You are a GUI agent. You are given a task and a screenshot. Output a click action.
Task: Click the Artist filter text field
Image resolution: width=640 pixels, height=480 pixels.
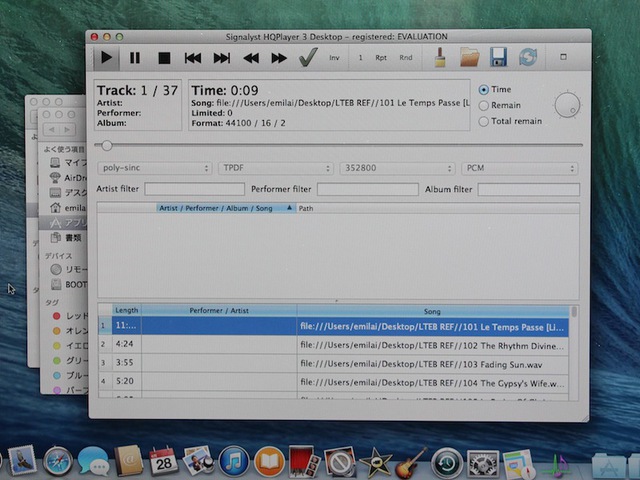[x=194, y=189]
